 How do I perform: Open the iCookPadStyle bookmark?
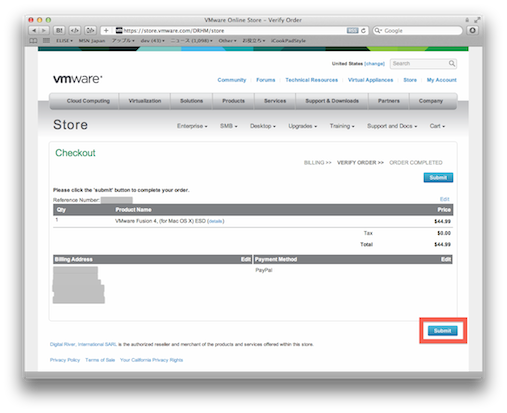pos(288,41)
